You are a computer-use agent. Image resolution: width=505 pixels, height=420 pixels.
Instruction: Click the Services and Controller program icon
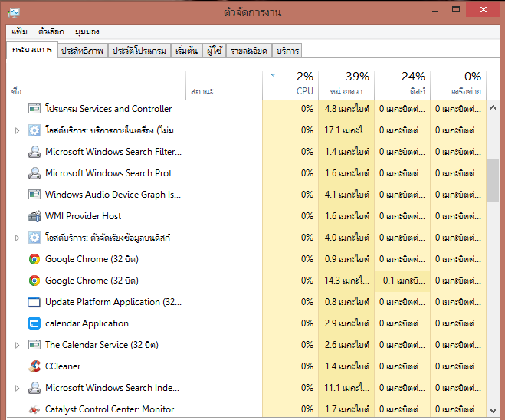[x=34, y=109]
